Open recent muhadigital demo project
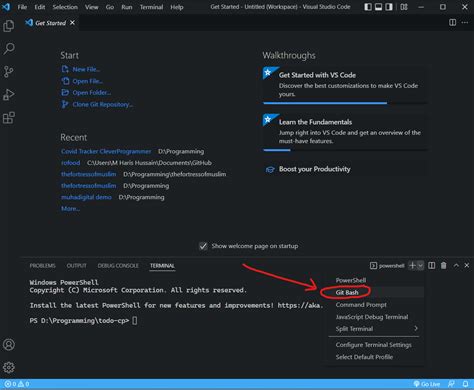The image size is (474, 390). click(x=86, y=197)
